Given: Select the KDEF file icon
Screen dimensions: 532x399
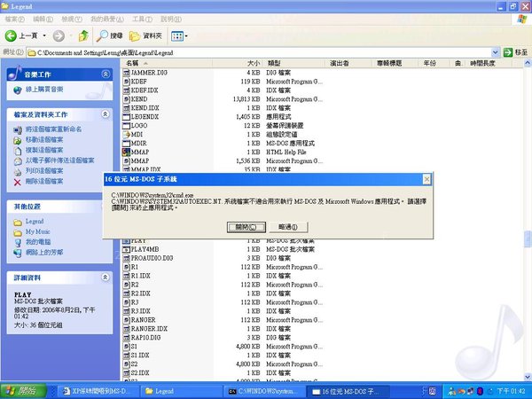Looking at the screenshot, I should click(126, 82).
